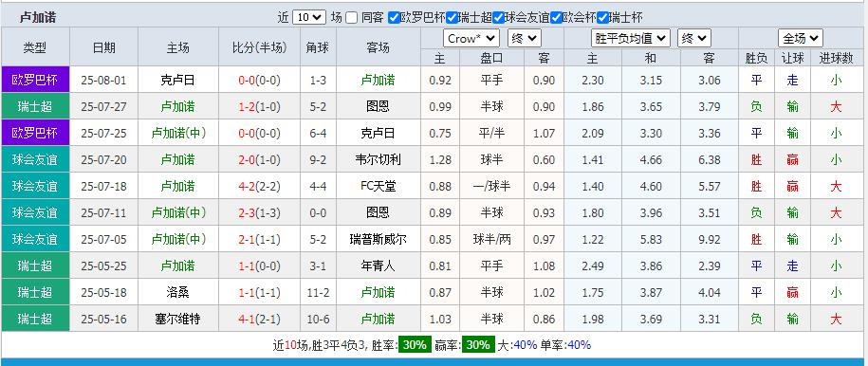Screen dimensions: 868x366
Task: Click the 进球数 column header
Action: 836,58
